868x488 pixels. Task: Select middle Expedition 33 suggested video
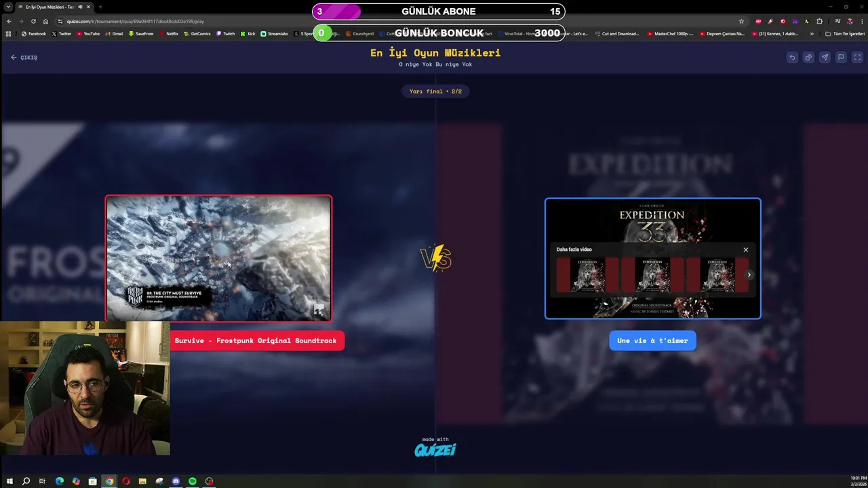point(652,275)
